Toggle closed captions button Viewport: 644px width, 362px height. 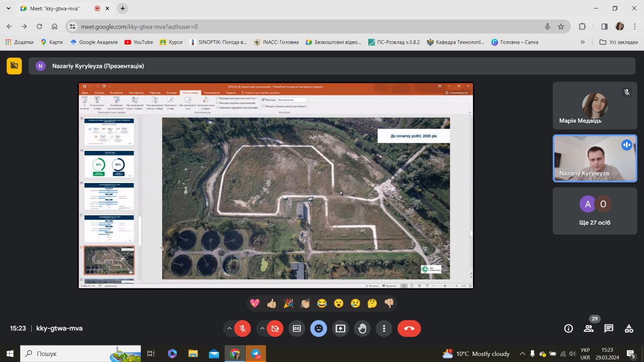coord(297,328)
